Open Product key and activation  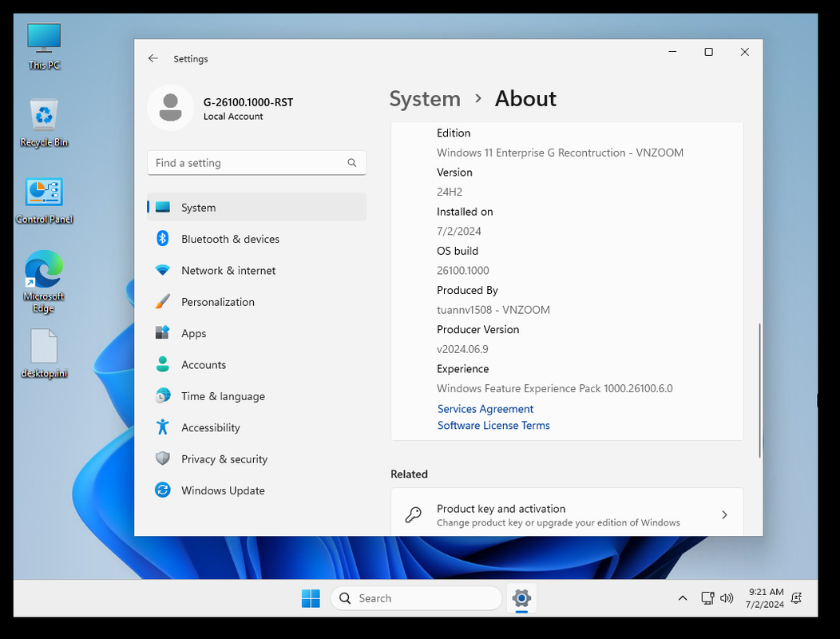point(567,512)
